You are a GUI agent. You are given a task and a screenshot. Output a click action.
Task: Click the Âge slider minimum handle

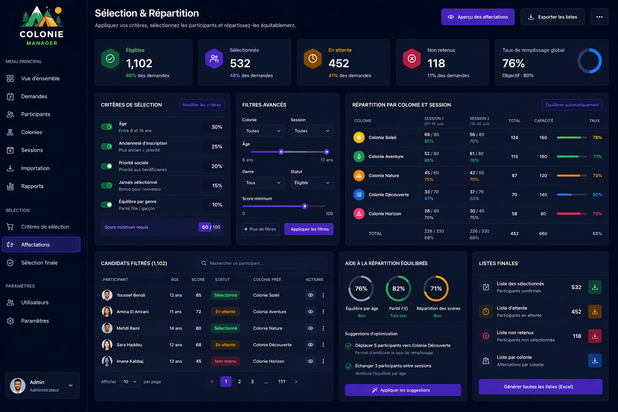(281, 152)
